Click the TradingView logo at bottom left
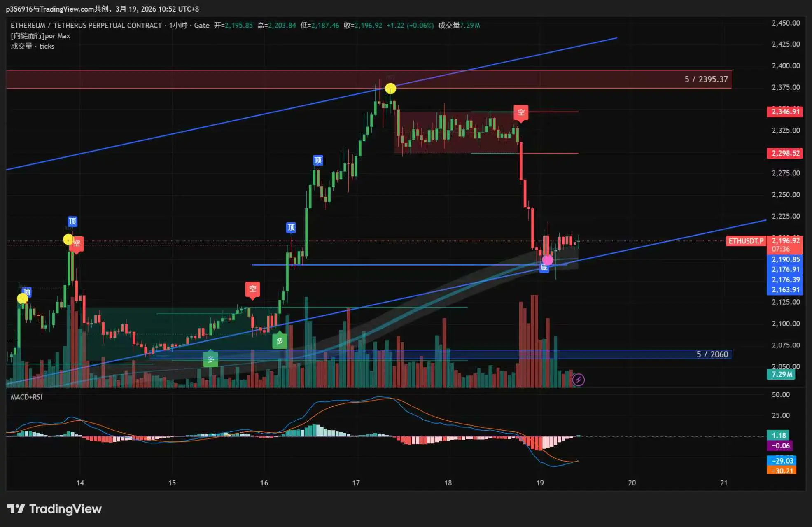The height and width of the screenshot is (527, 812). [x=54, y=509]
